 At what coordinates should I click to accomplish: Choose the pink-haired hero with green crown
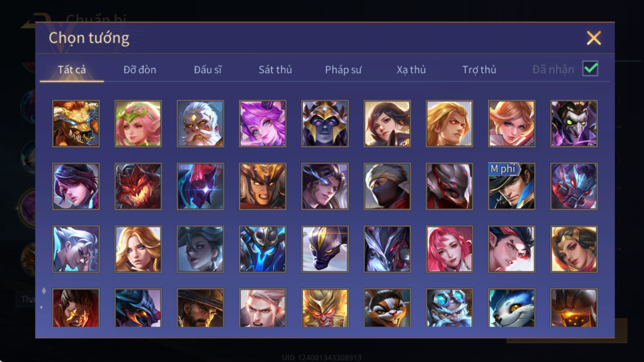pyautogui.click(x=138, y=124)
